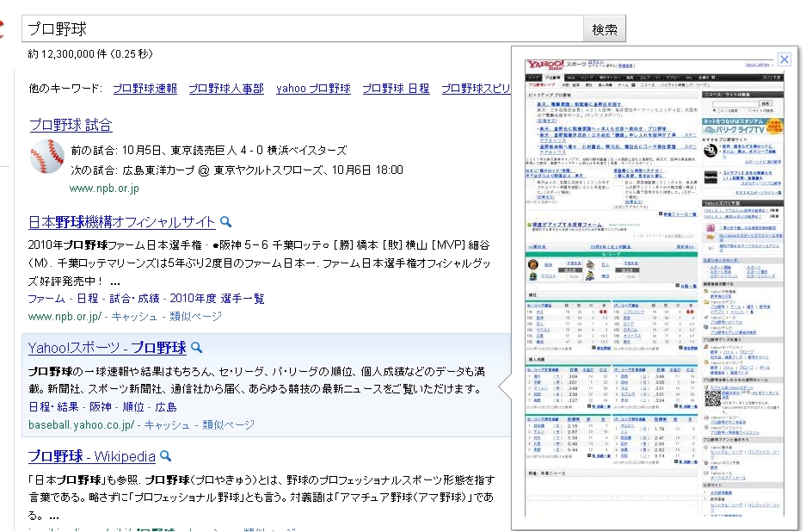Click preview magnifier next to Yahoo!スポーツ result
The image size is (812, 532).
click(197, 347)
